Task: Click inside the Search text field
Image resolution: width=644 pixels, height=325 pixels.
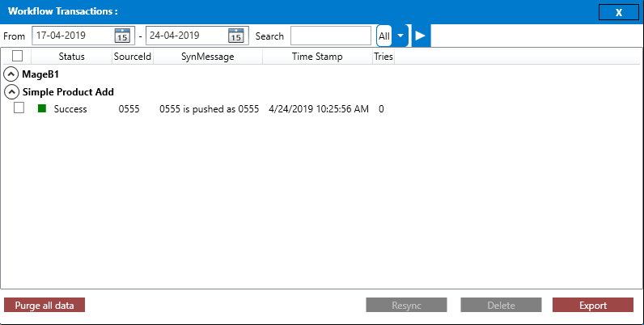Action: pos(332,36)
